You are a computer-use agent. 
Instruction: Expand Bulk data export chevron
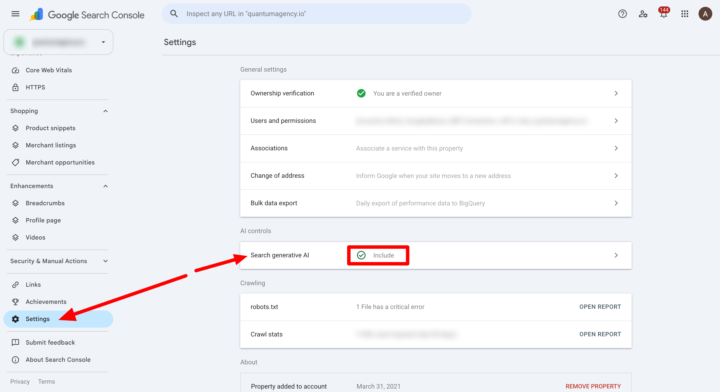pyautogui.click(x=616, y=203)
